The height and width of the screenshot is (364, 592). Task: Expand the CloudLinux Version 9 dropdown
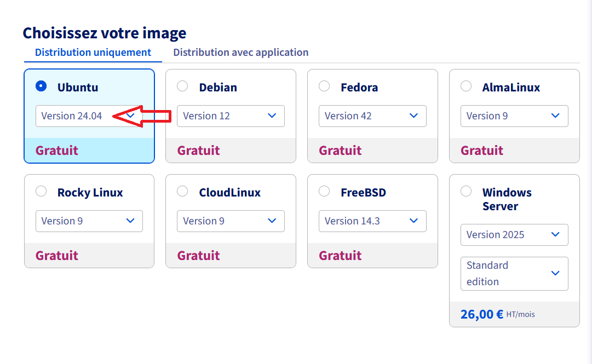click(231, 221)
